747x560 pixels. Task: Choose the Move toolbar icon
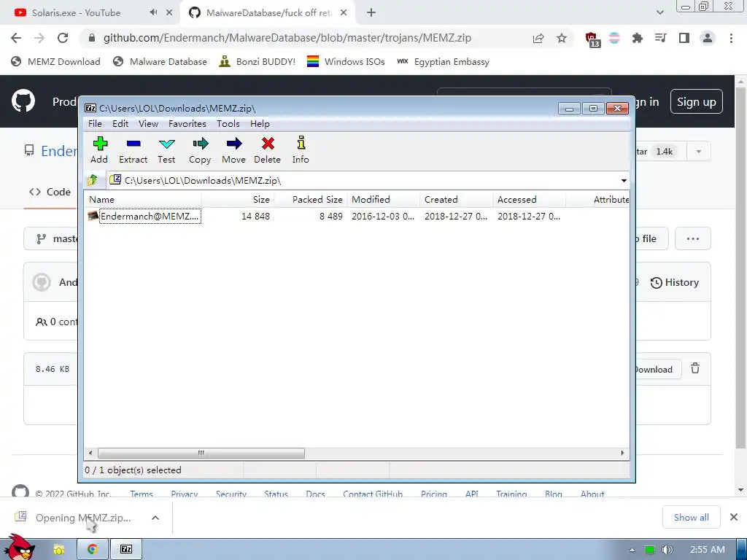coord(234,150)
